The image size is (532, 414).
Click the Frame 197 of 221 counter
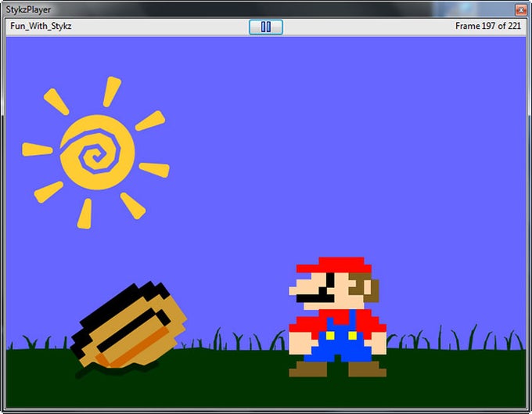click(487, 26)
